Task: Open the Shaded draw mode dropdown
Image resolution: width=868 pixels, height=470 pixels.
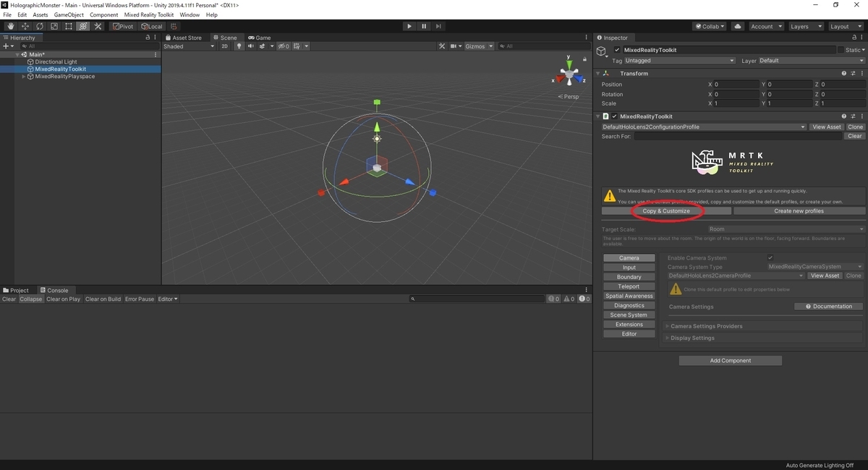Action: click(190, 46)
